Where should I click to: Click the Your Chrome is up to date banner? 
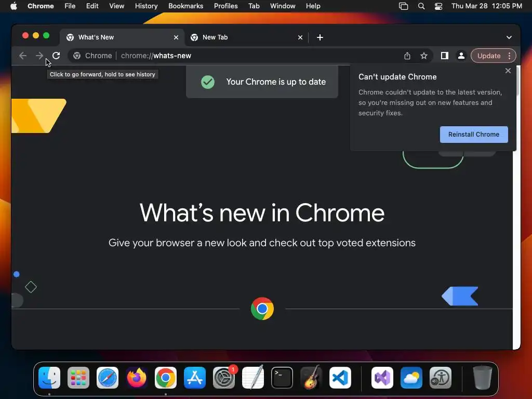(x=262, y=82)
